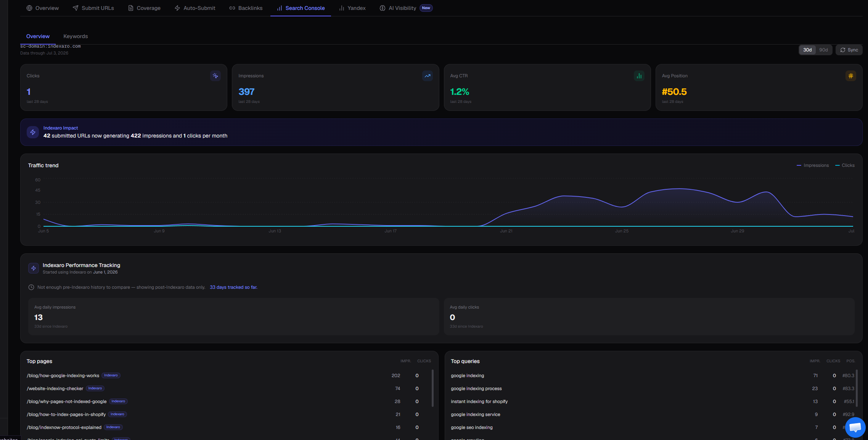This screenshot has width=868, height=440.
Task: Click the bar chart icon beside Yandex
Action: click(342, 8)
